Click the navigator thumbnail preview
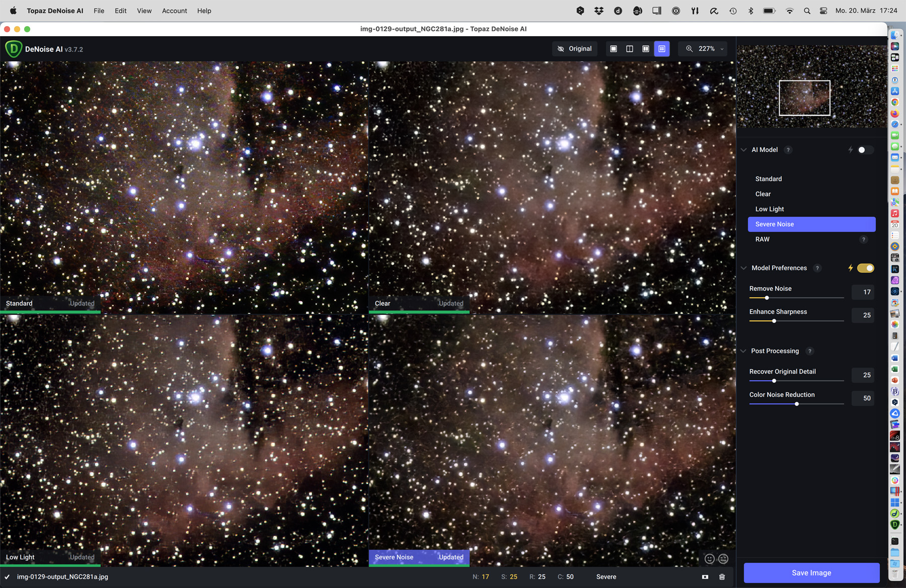The width and height of the screenshot is (906, 588). (811, 86)
